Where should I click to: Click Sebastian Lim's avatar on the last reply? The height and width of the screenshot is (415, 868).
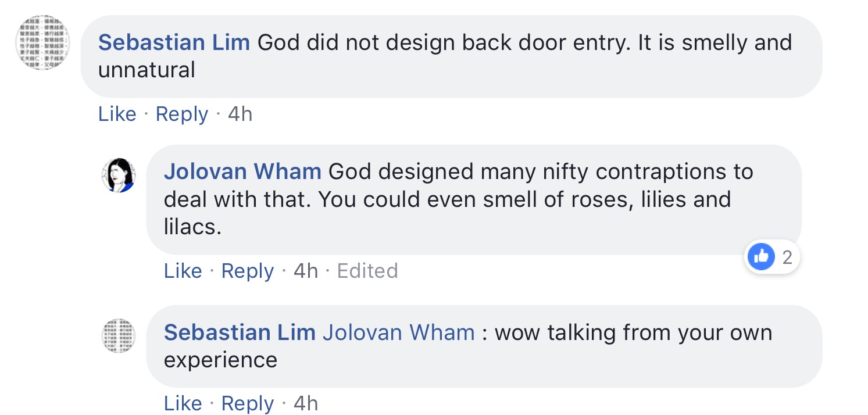(x=119, y=335)
